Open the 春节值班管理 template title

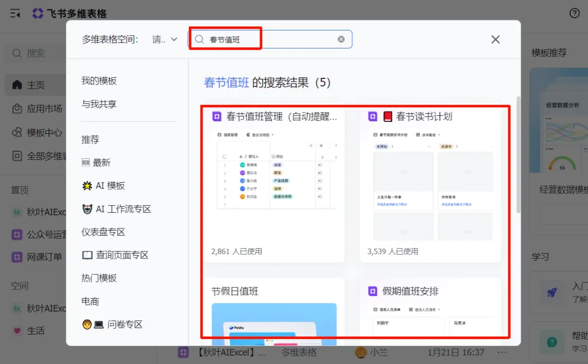[x=281, y=116]
